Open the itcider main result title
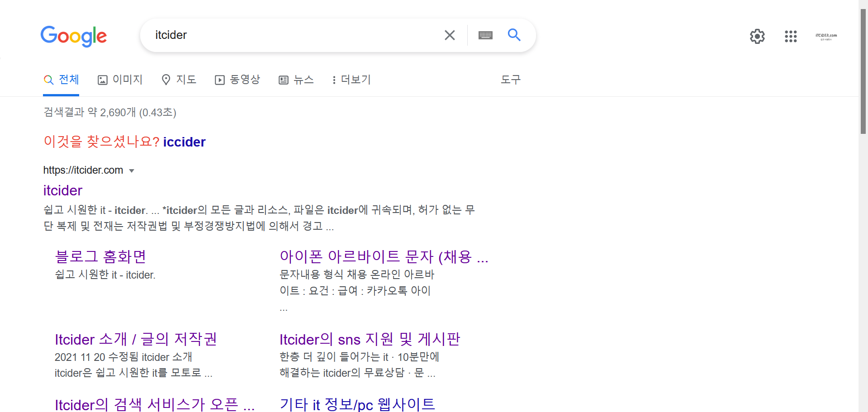The width and height of the screenshot is (868, 412). (63, 190)
